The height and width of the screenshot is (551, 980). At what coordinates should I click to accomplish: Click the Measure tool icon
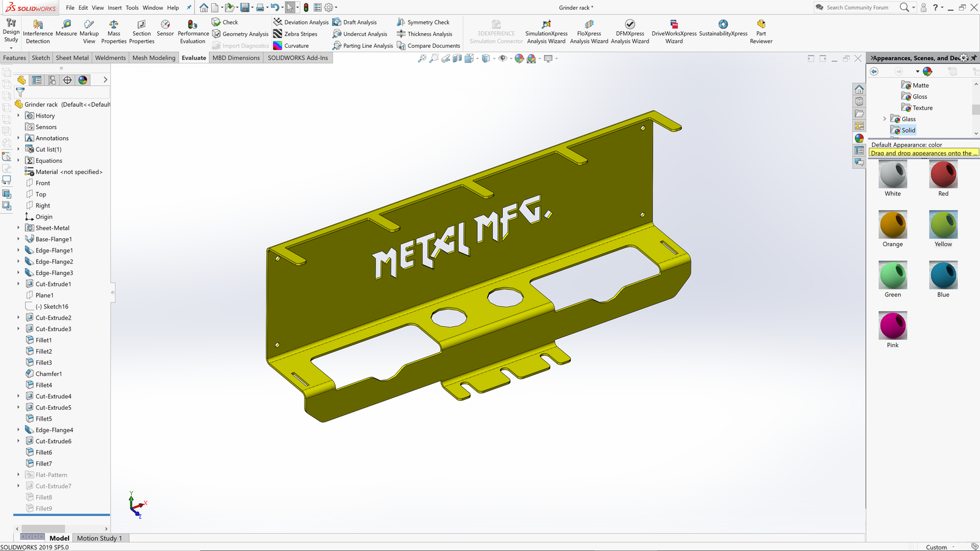click(66, 25)
